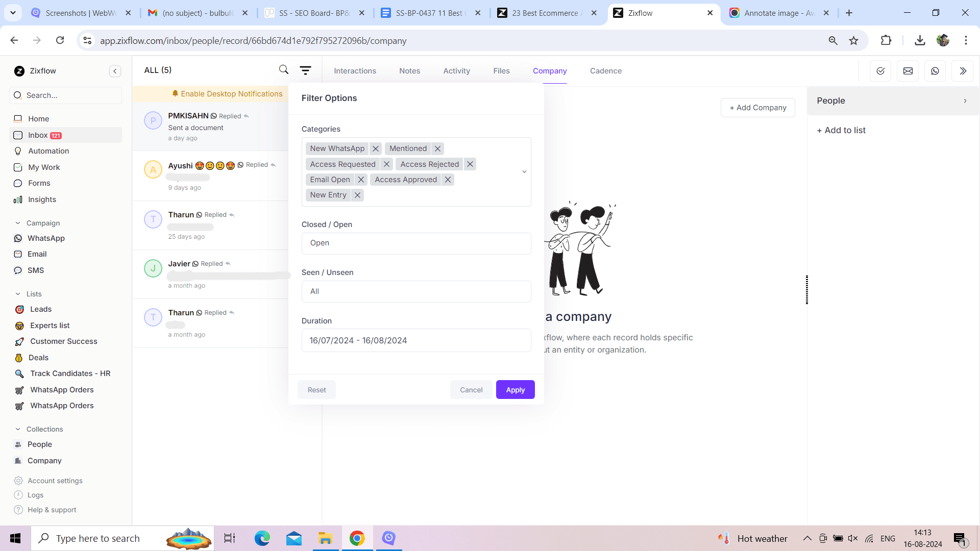Remove the New WhatsApp category tag

pyautogui.click(x=376, y=148)
